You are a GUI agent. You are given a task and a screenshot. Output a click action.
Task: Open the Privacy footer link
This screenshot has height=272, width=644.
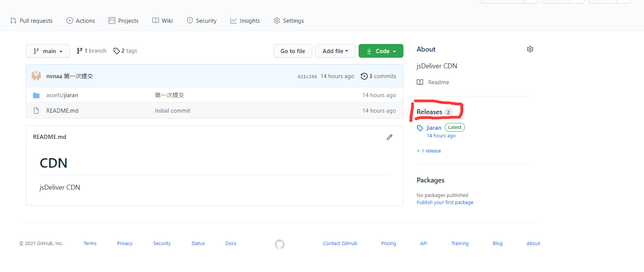[125, 244]
